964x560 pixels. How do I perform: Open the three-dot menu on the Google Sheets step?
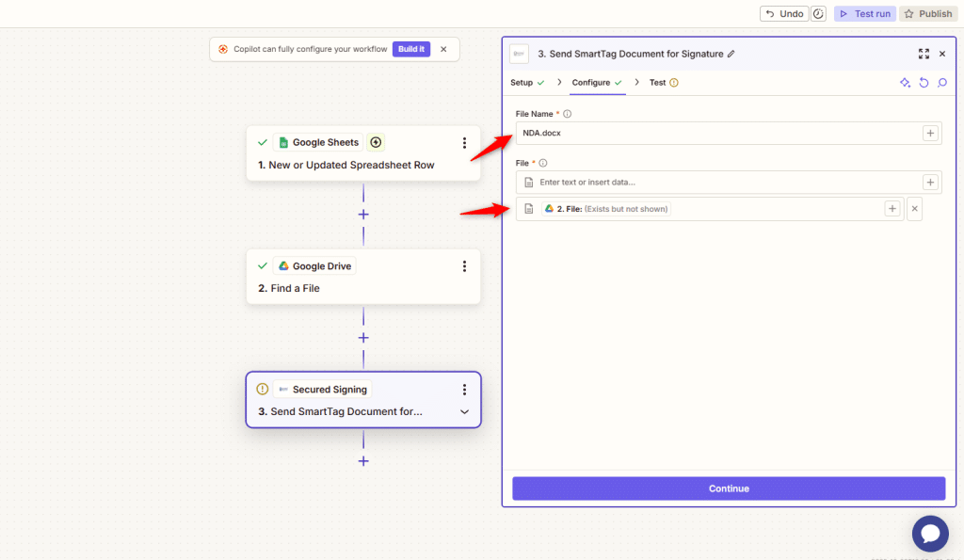pyautogui.click(x=464, y=141)
